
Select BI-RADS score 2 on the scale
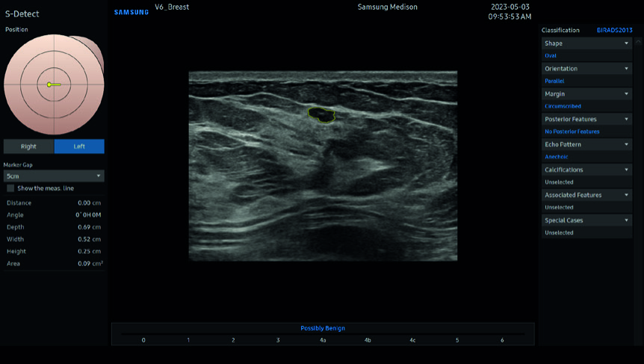coord(233,340)
